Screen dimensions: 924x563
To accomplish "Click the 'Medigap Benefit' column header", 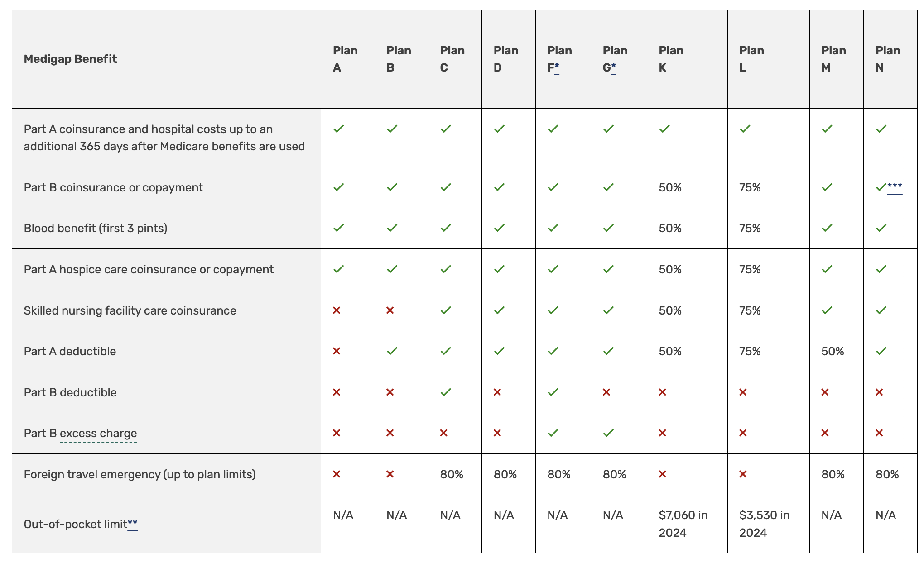I will point(70,59).
